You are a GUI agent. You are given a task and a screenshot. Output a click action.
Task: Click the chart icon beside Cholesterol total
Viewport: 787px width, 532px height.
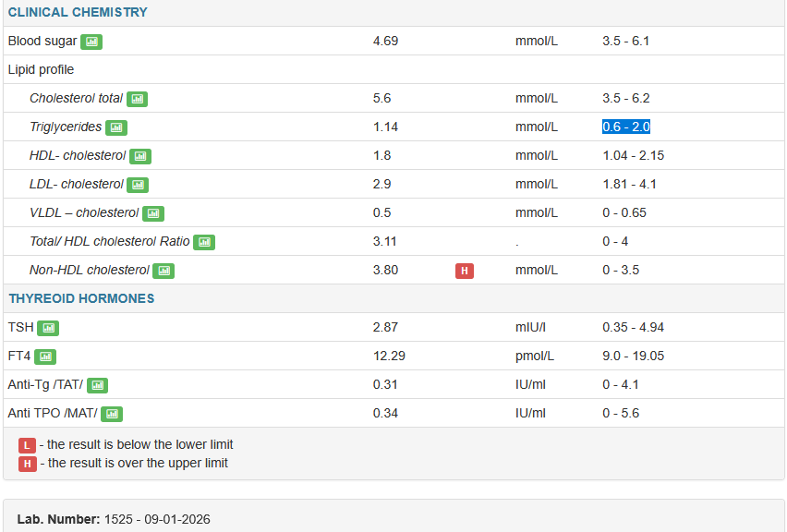coord(137,99)
